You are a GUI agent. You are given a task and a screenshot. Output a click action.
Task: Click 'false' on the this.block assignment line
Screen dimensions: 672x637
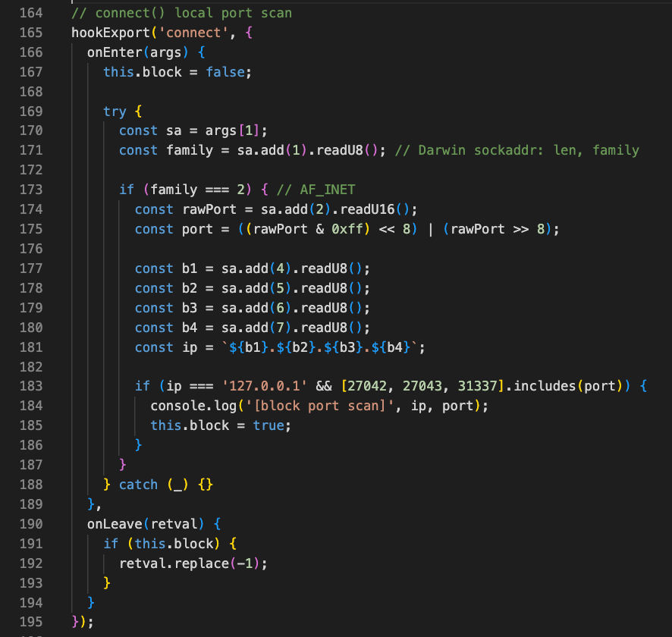point(225,72)
